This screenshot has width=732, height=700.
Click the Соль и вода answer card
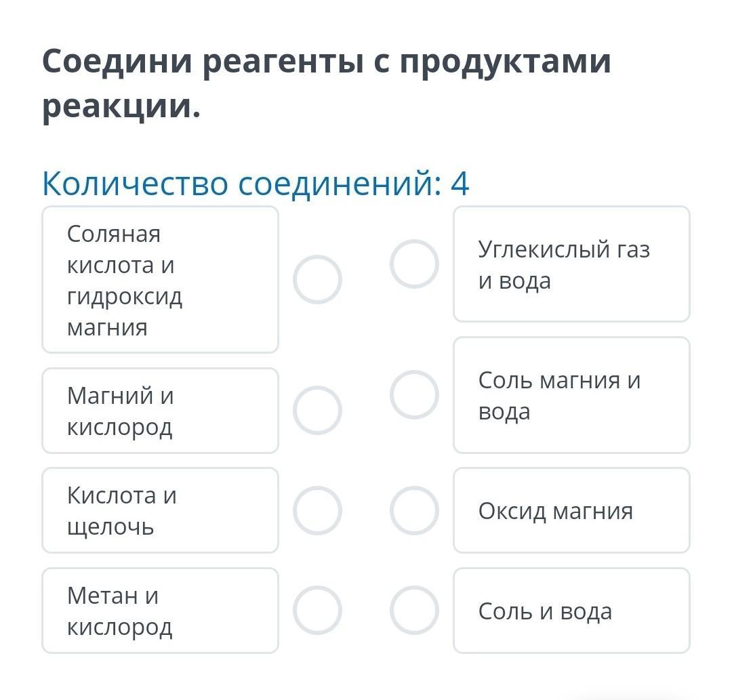tap(571, 611)
